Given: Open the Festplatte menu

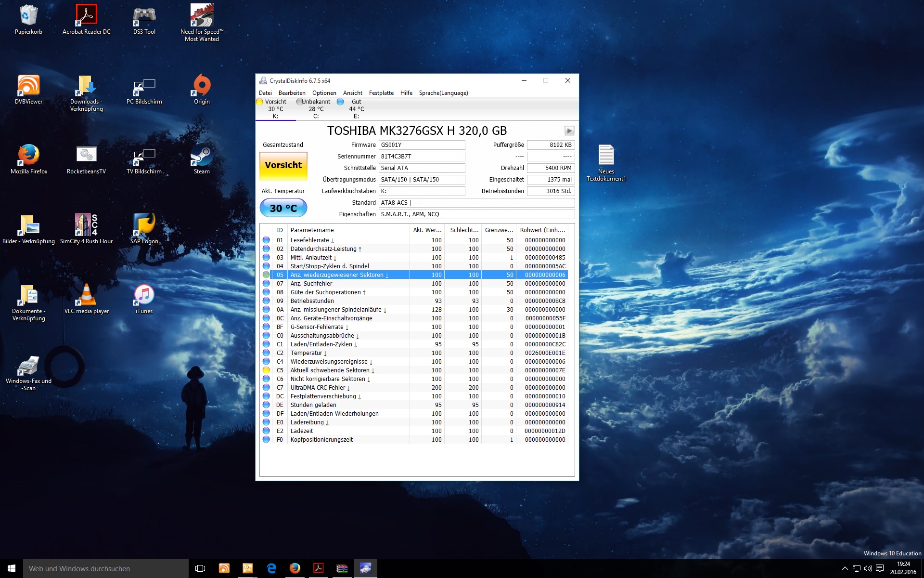Looking at the screenshot, I should tap(381, 93).
